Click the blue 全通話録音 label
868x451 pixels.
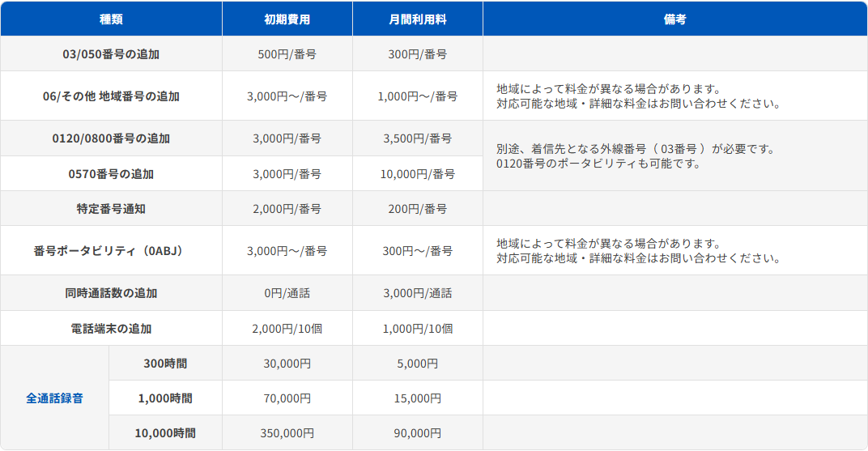point(54,398)
